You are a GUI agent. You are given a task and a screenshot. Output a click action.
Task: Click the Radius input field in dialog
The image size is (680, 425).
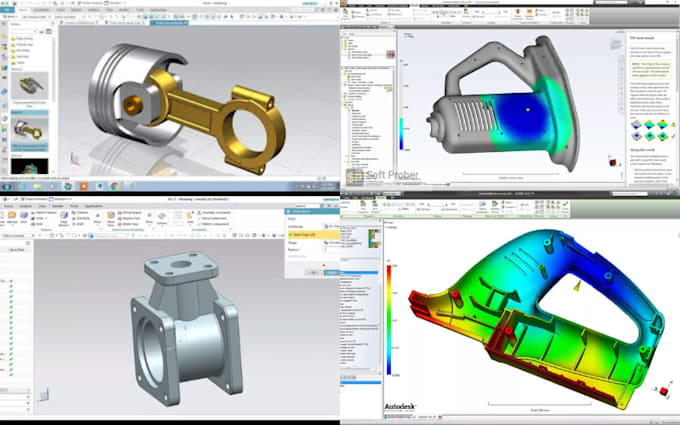[330, 250]
